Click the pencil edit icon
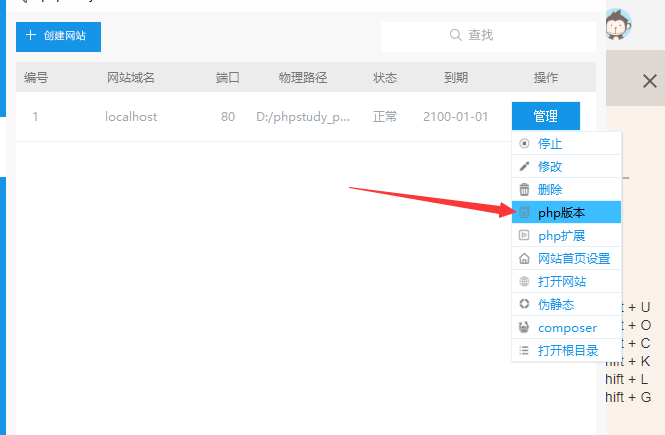The height and width of the screenshot is (435, 665). tap(524, 166)
